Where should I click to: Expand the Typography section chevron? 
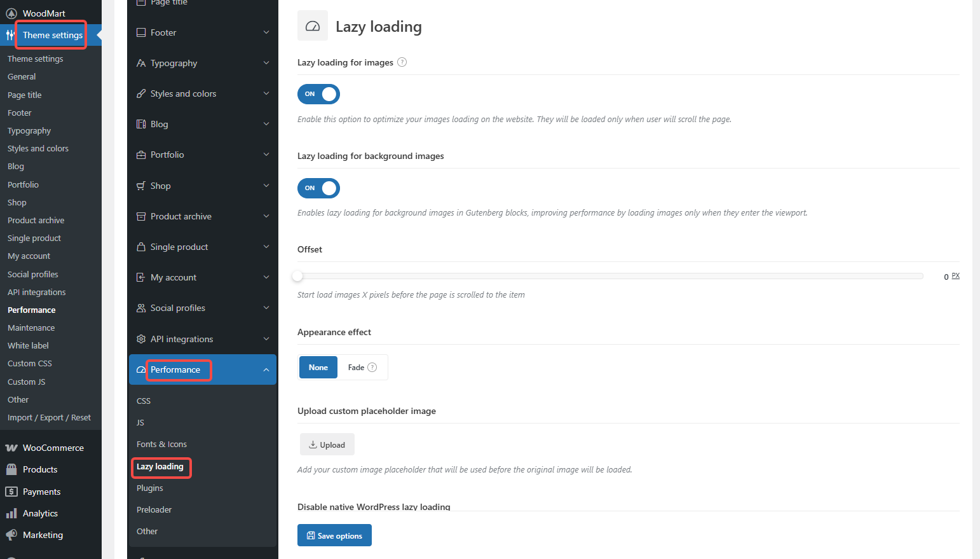click(x=266, y=63)
